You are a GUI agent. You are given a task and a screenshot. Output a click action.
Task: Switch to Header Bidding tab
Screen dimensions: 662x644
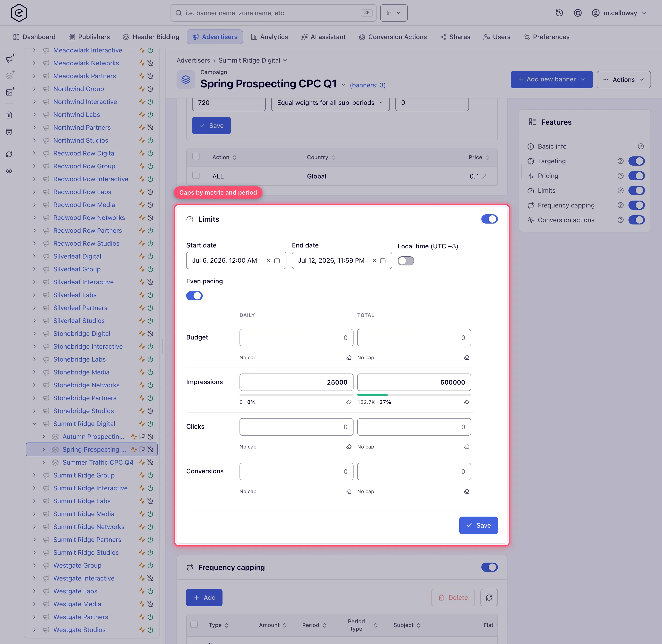151,37
